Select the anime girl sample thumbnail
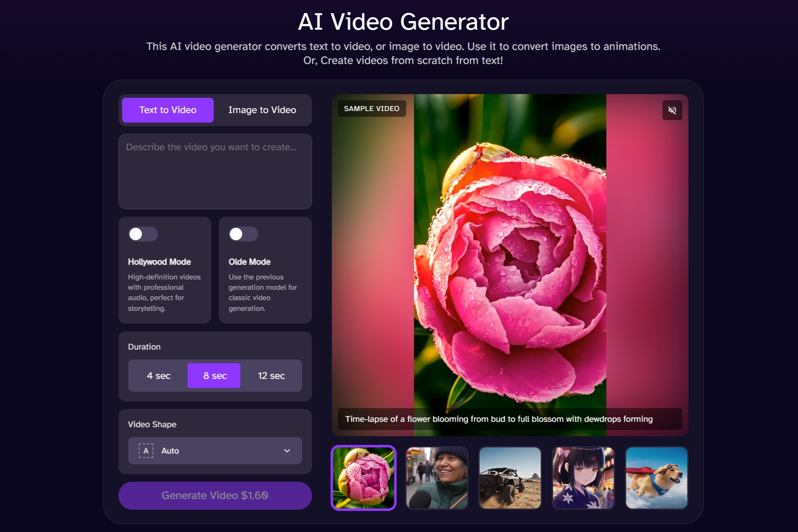This screenshot has height=532, width=798. click(583, 478)
